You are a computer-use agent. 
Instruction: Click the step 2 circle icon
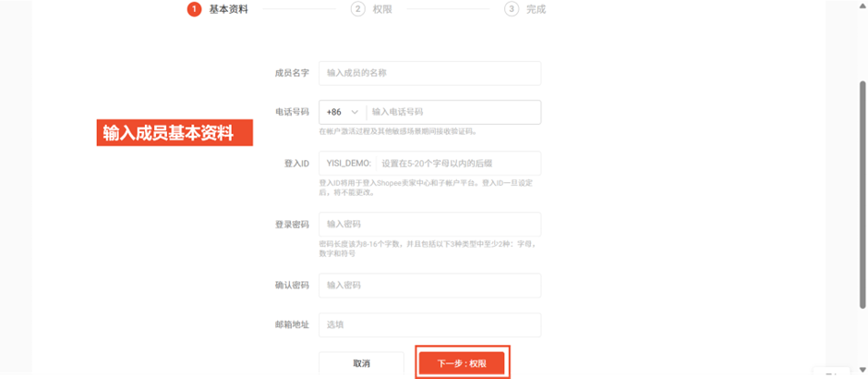click(358, 9)
